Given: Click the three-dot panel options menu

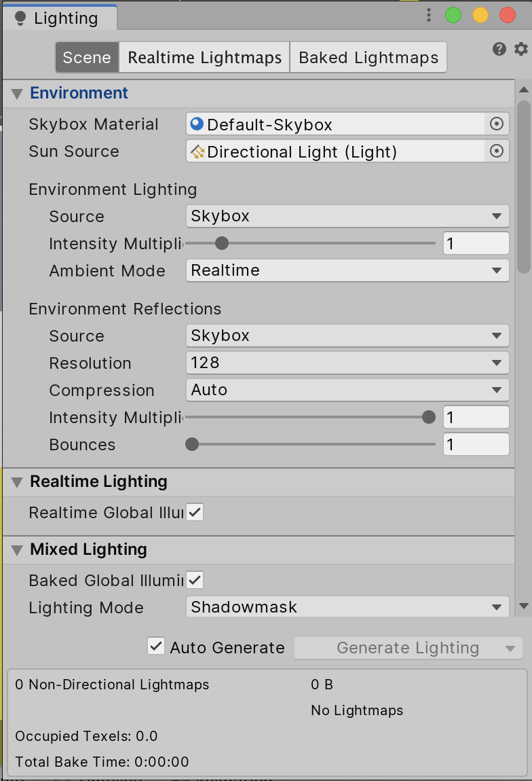Looking at the screenshot, I should (429, 16).
